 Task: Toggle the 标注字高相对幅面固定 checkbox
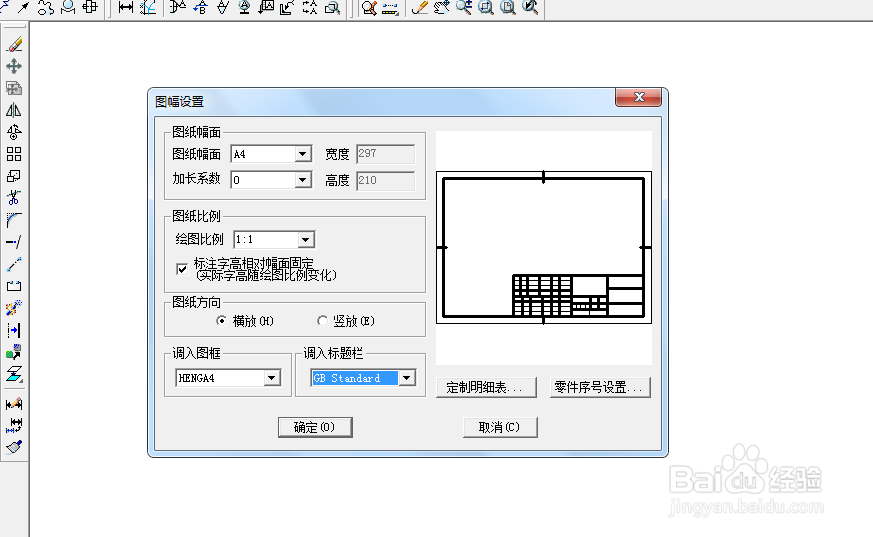point(182,269)
